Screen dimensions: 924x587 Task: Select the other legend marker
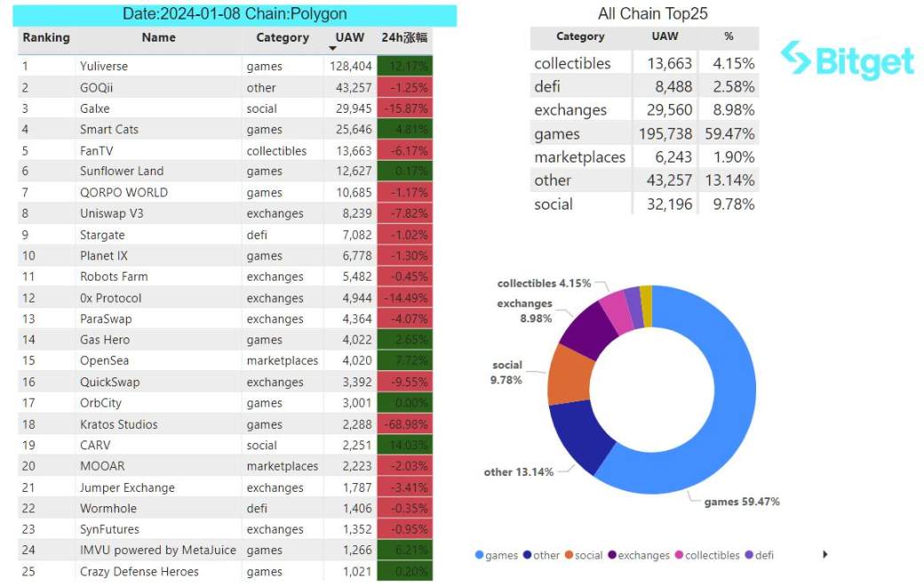coord(528,556)
